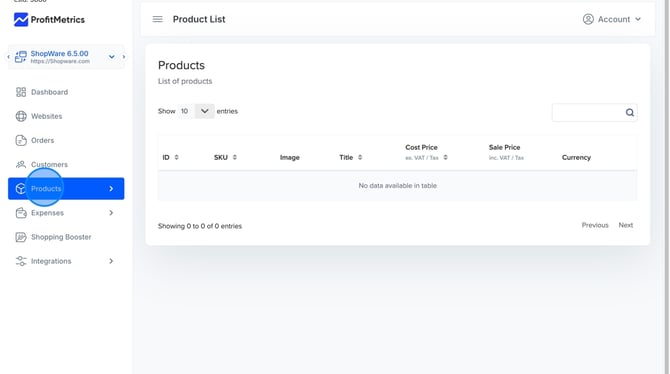
Task: Click the ShopWare 6.5.00 store name
Action: pos(59,53)
